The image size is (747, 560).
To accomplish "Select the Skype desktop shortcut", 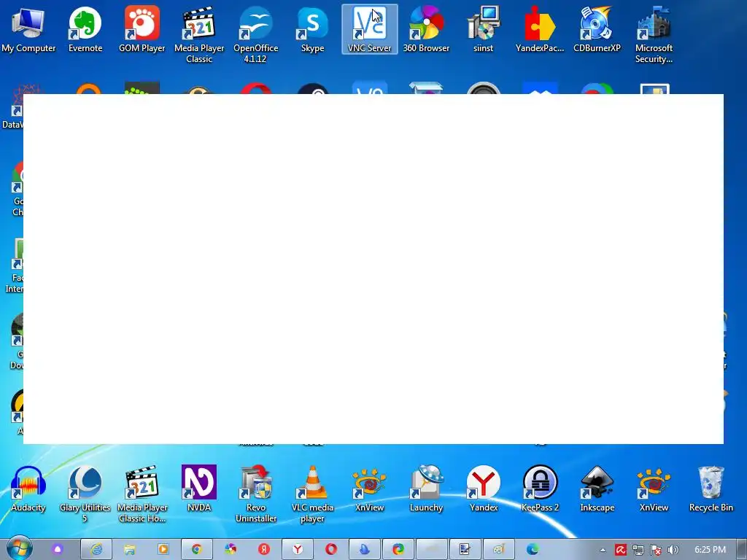I will pyautogui.click(x=312, y=29).
